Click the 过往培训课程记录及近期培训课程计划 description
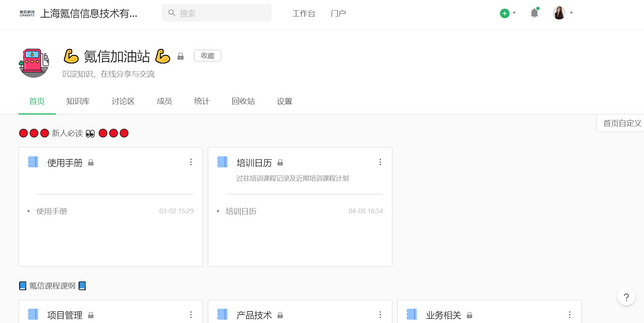The height and width of the screenshot is (323, 644). 293,178
